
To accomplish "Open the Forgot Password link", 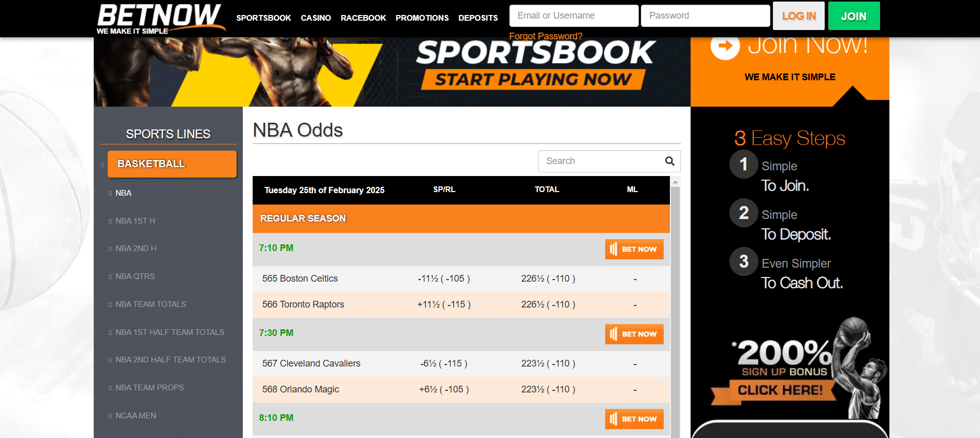I will [546, 36].
